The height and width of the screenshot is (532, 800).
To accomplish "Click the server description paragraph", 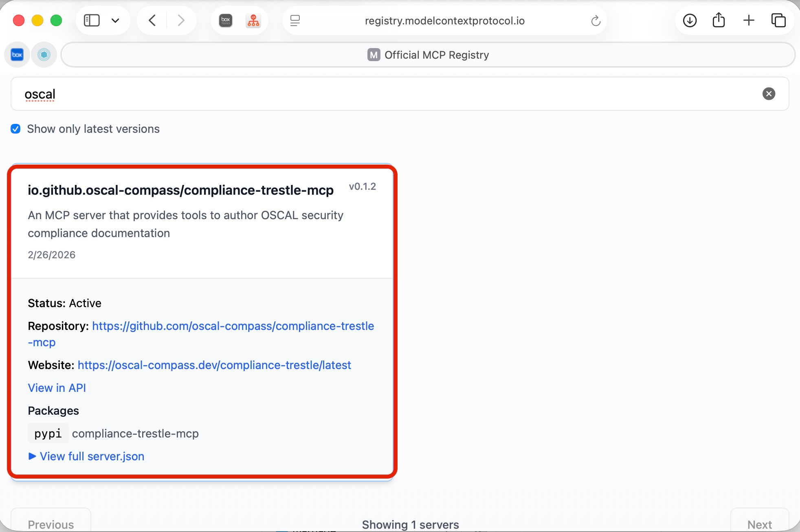I will point(185,224).
